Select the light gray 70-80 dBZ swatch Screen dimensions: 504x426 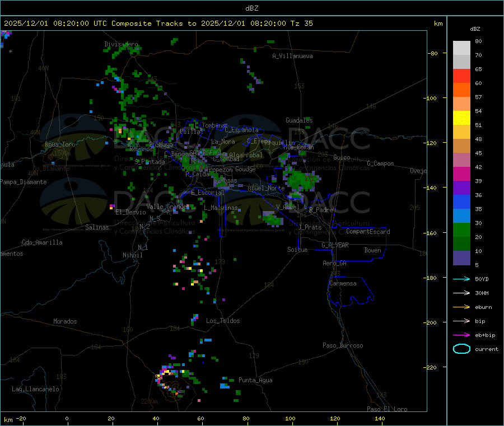(461, 48)
